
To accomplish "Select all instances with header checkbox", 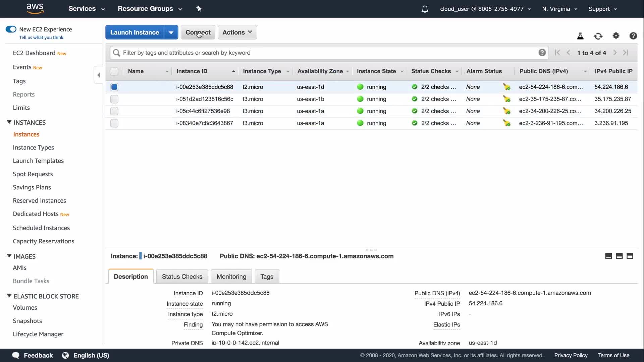I will tap(114, 71).
